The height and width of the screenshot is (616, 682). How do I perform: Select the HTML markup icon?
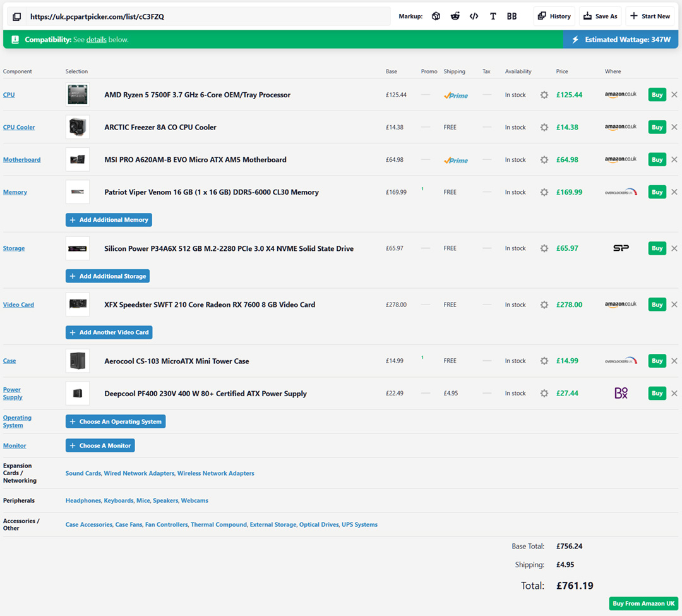click(x=474, y=16)
